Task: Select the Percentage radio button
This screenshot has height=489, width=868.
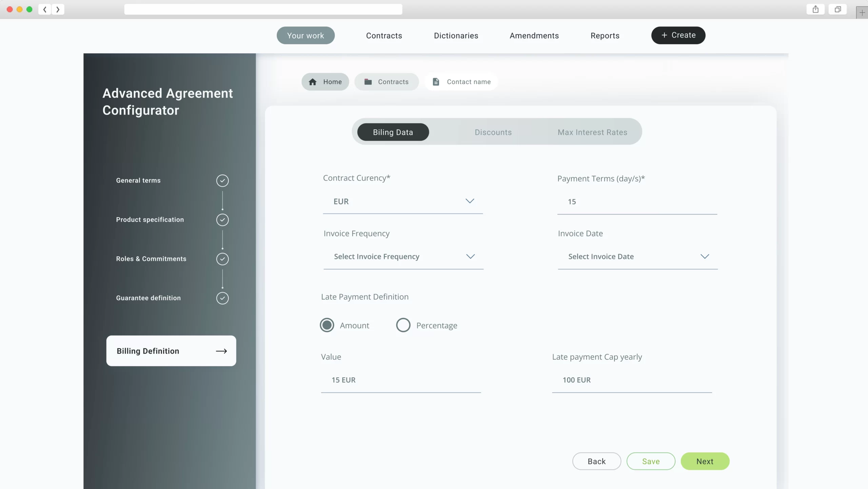Action: [403, 325]
